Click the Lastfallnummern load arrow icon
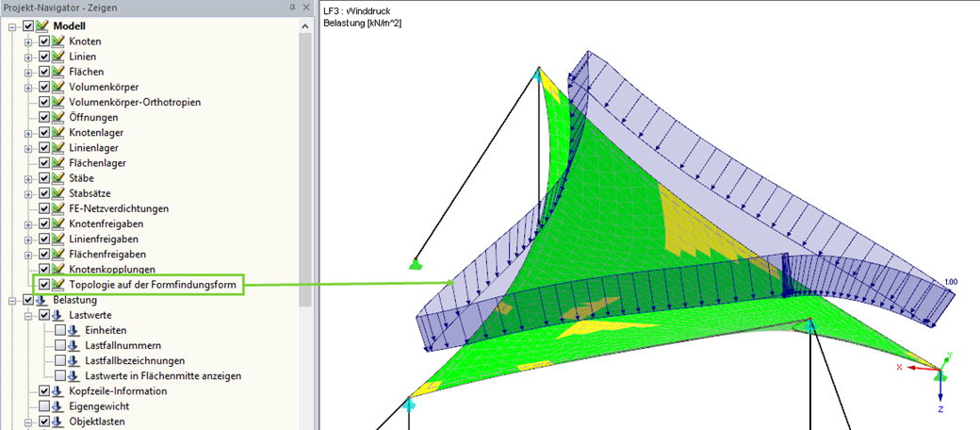 (x=73, y=346)
